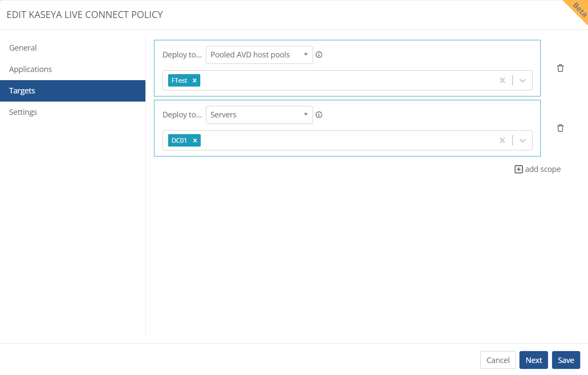Go to the General section
Viewport: 588px width, 375px height.
(x=23, y=48)
